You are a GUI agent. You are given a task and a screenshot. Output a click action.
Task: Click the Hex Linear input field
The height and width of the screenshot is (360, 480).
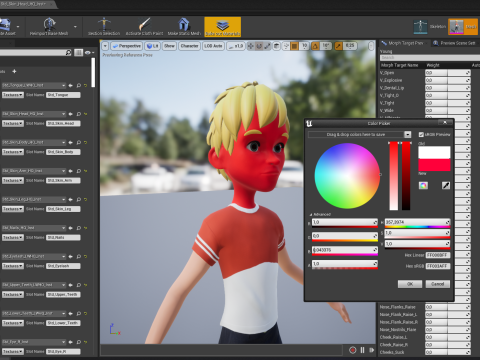tap(438, 255)
